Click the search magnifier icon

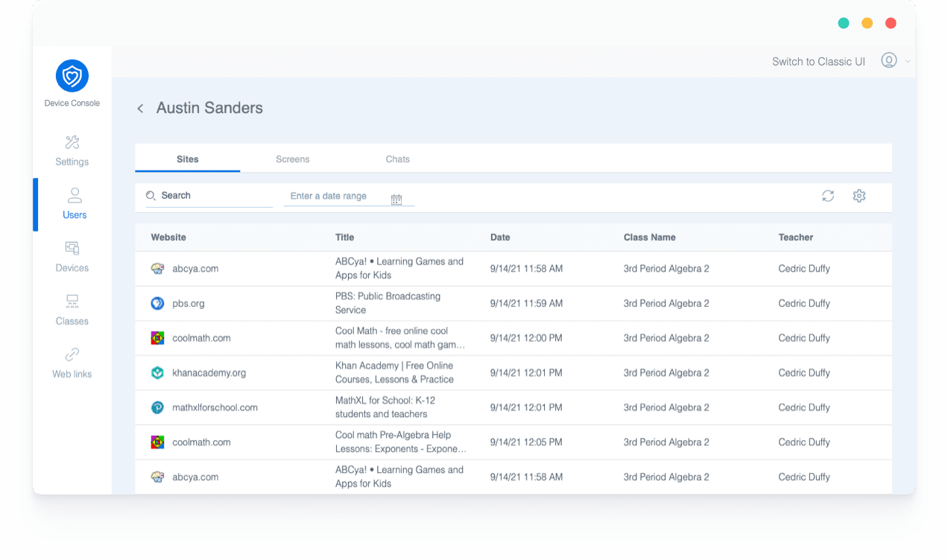[151, 196]
